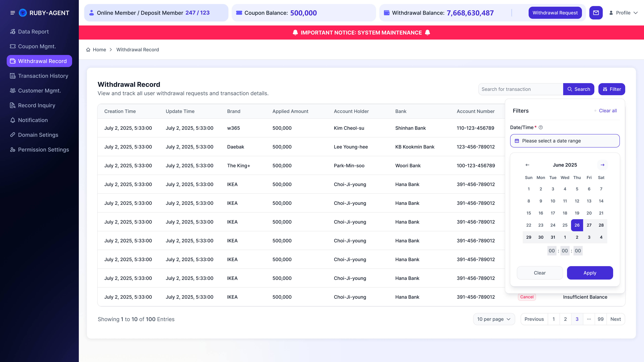Click the Search for transaction input

(521, 89)
